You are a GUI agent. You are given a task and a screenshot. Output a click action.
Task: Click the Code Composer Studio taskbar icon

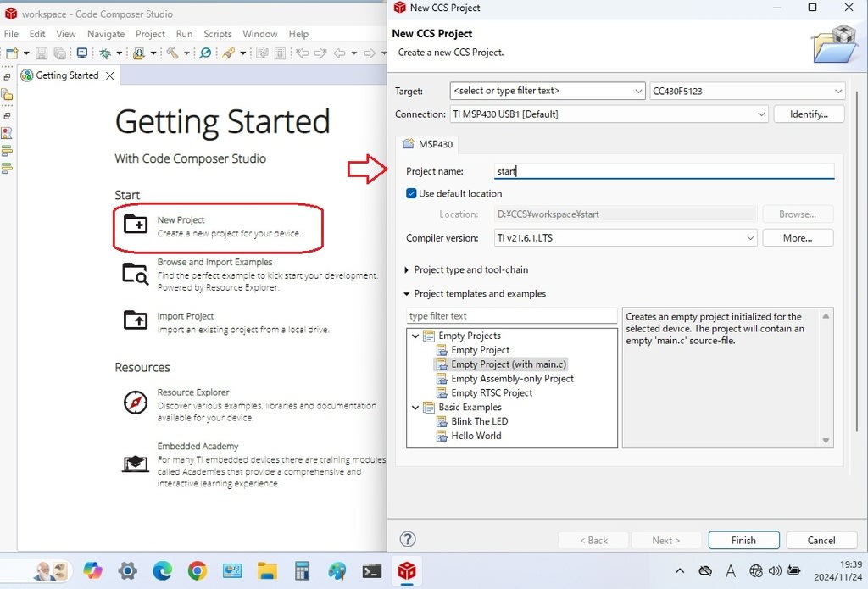coord(407,570)
